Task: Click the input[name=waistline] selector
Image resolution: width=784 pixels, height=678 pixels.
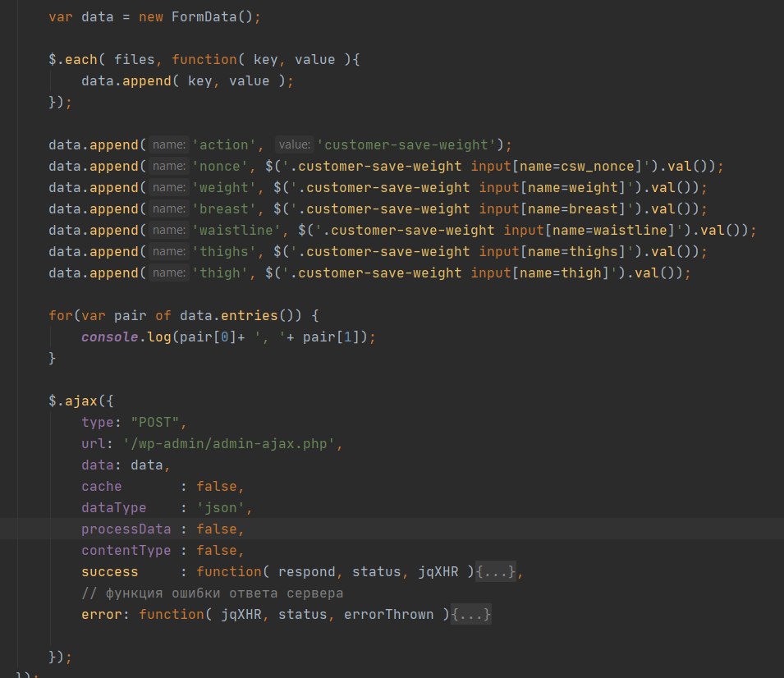Action: (589, 230)
